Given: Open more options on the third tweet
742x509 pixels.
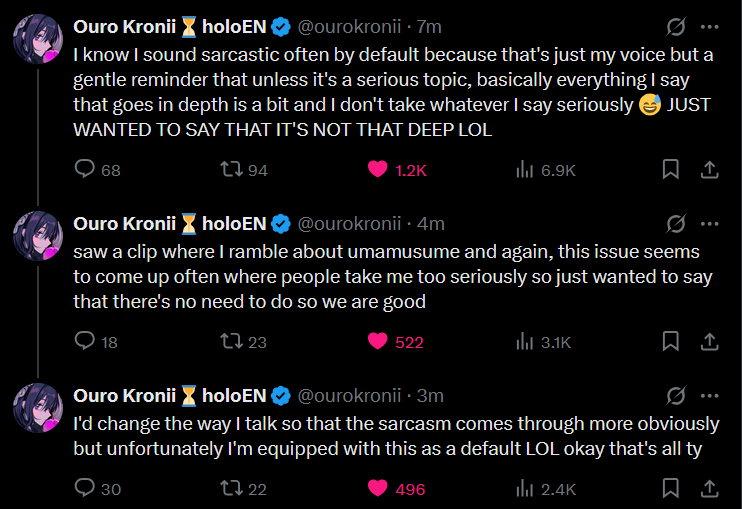Looking at the screenshot, I should [709, 395].
